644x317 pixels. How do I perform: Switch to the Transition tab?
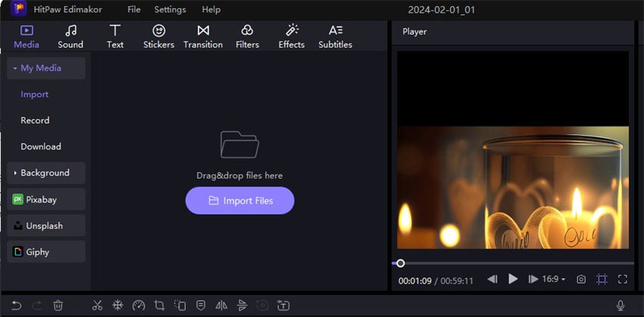(x=203, y=36)
